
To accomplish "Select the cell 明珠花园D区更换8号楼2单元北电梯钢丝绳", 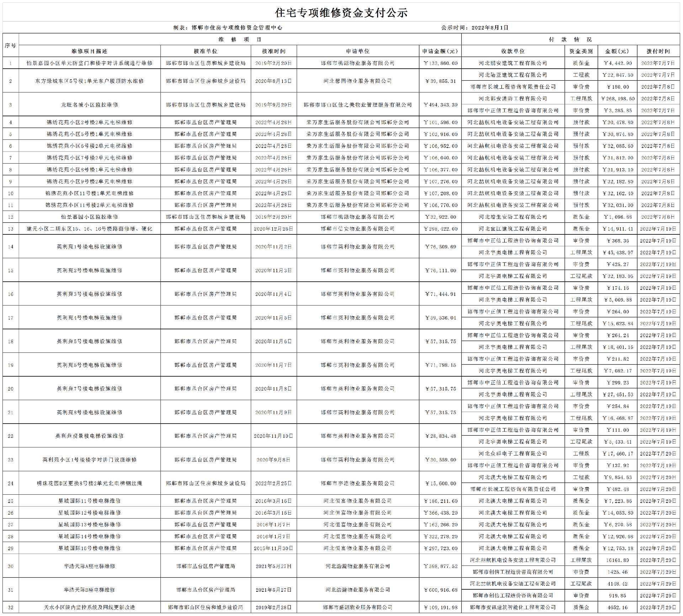I will pyautogui.click(x=89, y=483).
